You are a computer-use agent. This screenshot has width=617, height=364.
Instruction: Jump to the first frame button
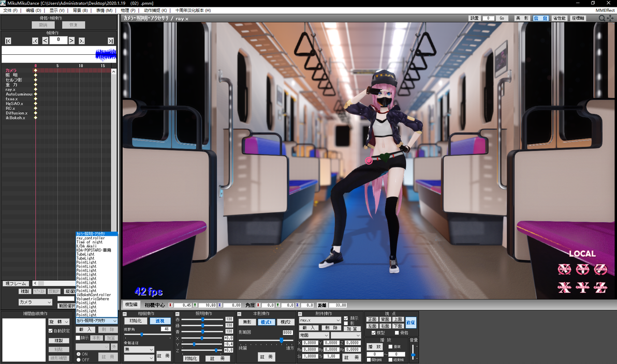coord(8,41)
